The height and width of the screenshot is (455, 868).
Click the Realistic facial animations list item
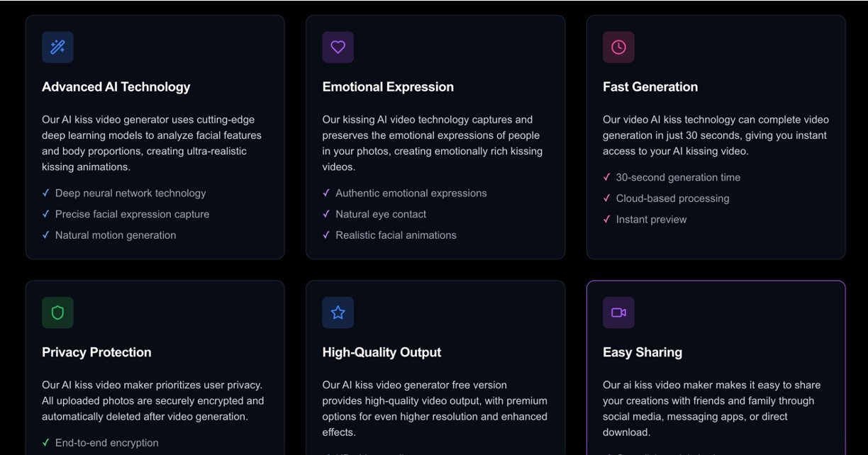396,235
